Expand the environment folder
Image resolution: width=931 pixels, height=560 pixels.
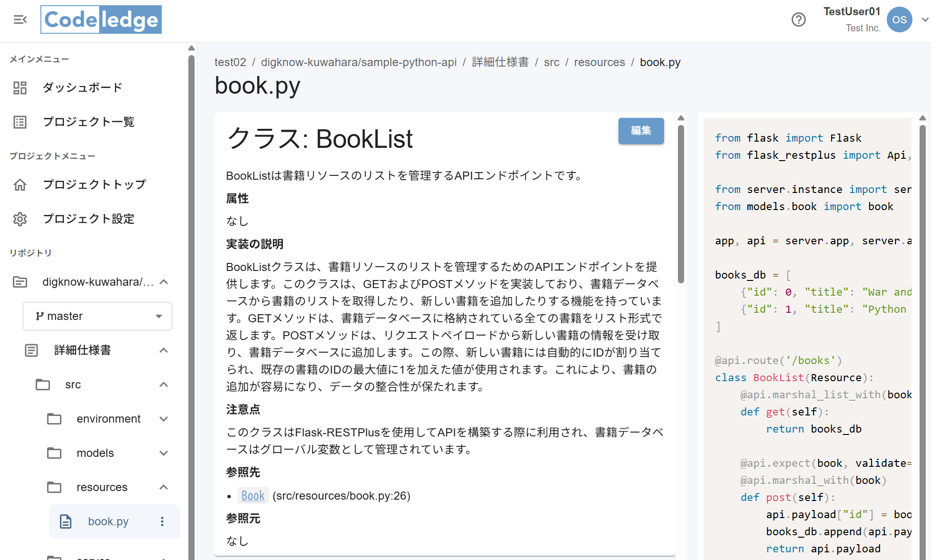164,419
